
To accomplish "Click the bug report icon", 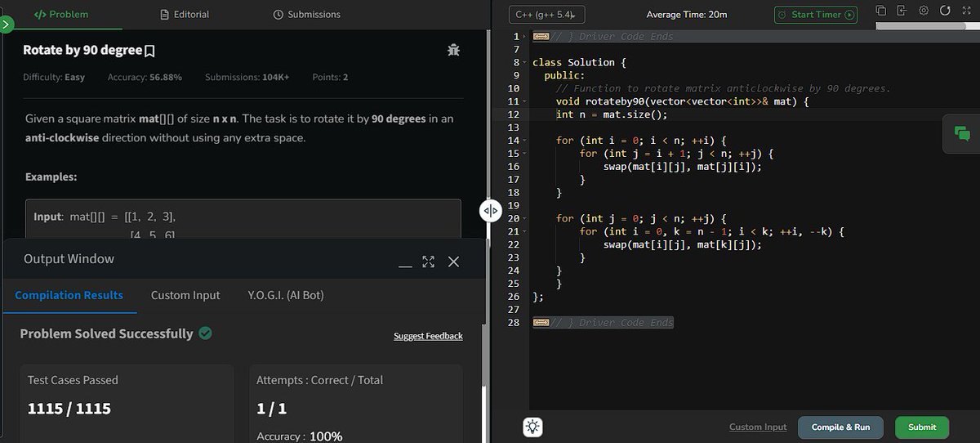I will [x=454, y=50].
